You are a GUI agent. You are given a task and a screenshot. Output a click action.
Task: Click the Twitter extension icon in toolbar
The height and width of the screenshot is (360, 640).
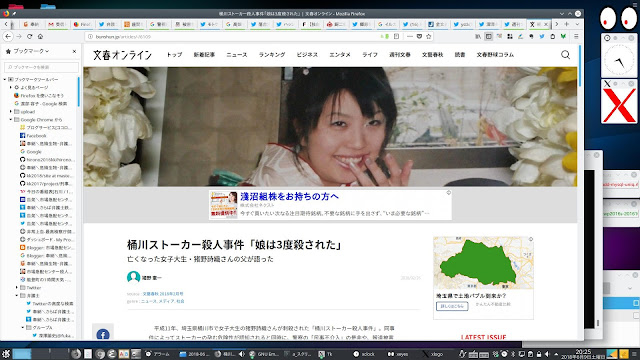[542, 36]
